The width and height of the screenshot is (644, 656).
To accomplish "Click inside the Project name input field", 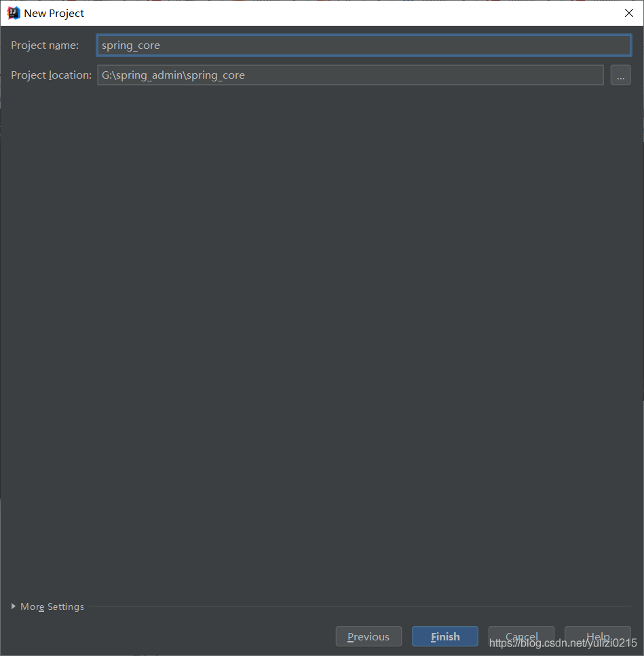I will tap(363, 45).
